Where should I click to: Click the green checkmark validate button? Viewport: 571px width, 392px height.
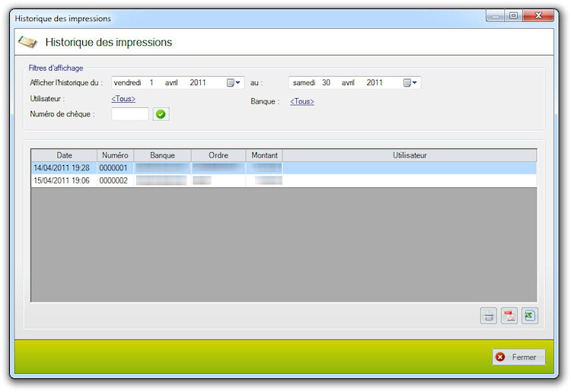point(161,114)
